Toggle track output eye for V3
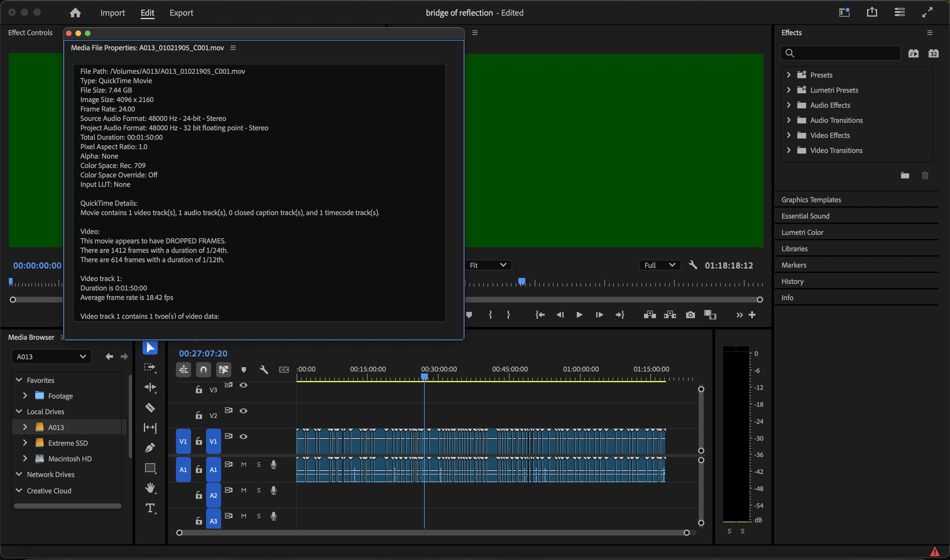The height and width of the screenshot is (560, 950). tap(243, 385)
